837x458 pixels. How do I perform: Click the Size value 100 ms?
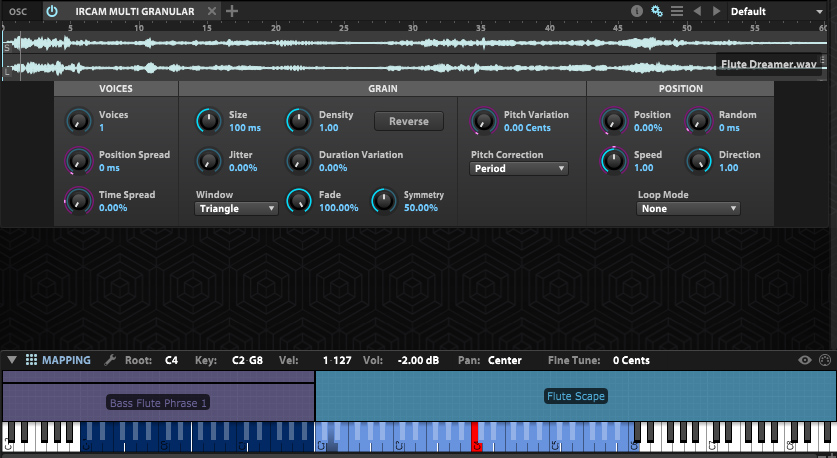245,128
